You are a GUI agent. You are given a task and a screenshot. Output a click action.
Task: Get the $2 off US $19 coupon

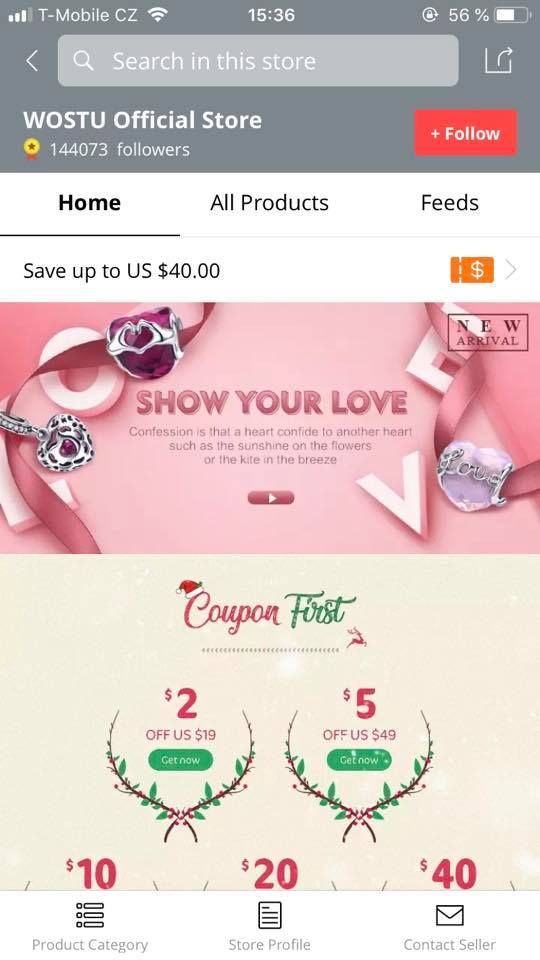(x=181, y=760)
